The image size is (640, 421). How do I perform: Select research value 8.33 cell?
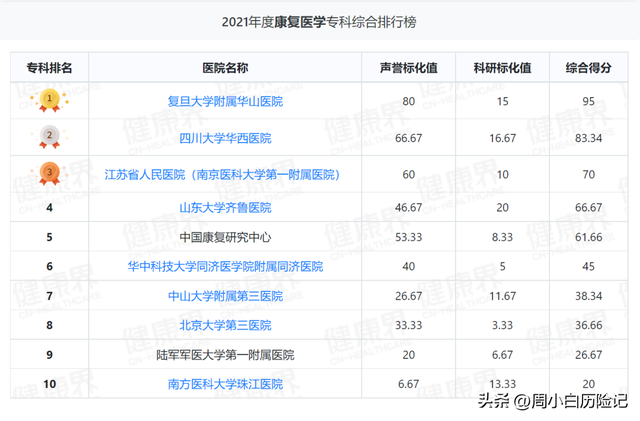click(502, 237)
